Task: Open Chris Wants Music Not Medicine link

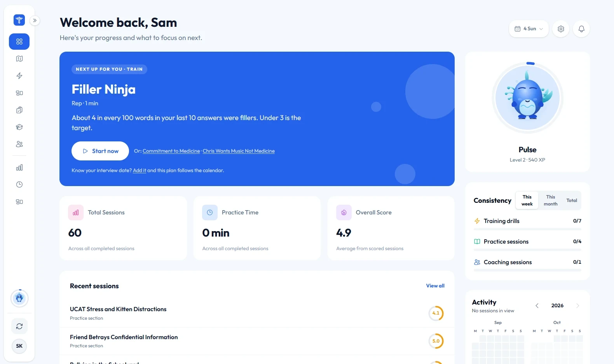Action: [239, 151]
